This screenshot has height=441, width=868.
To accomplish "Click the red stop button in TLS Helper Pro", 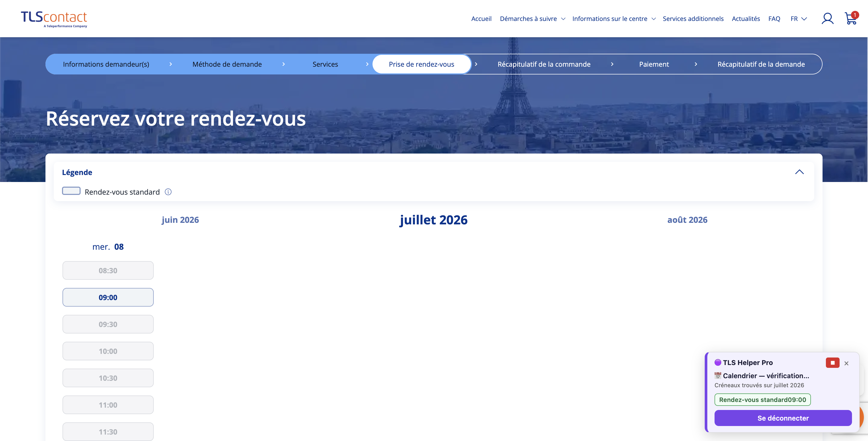I will click(x=832, y=363).
